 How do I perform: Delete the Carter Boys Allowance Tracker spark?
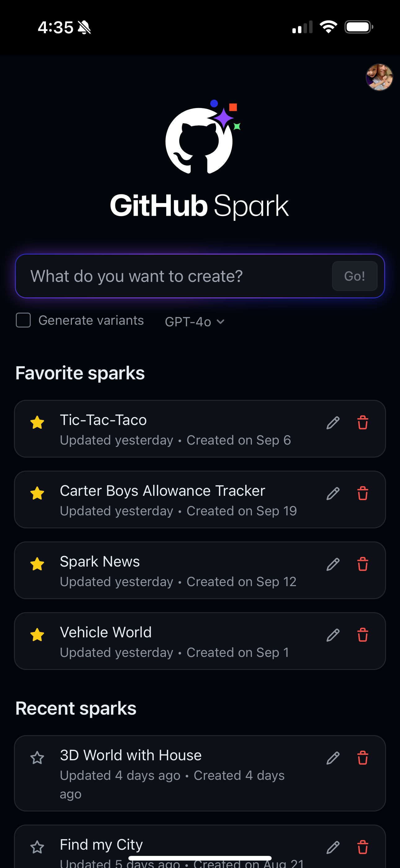pyautogui.click(x=362, y=493)
